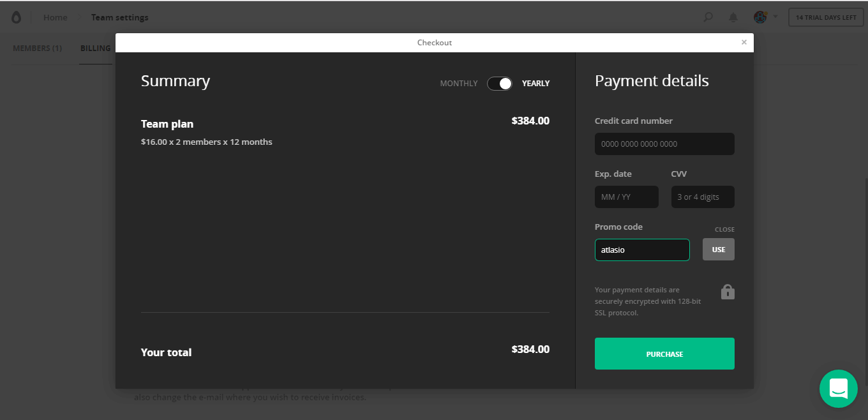Open notifications bell icon
The image size is (868, 420).
733,17
